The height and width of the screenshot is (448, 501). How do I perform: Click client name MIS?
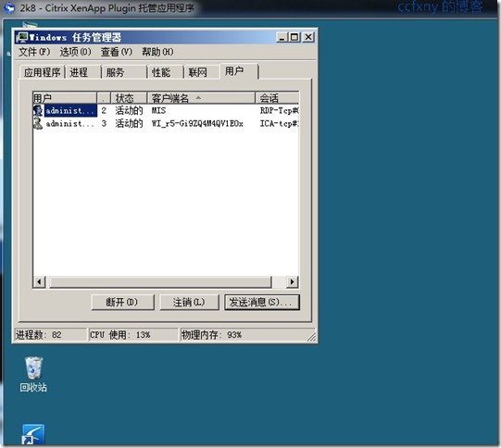(158, 110)
